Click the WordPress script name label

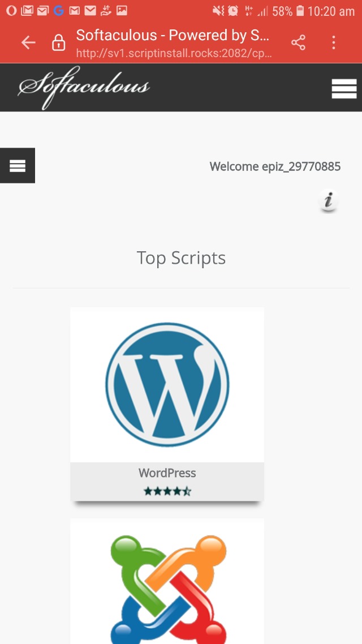click(167, 473)
